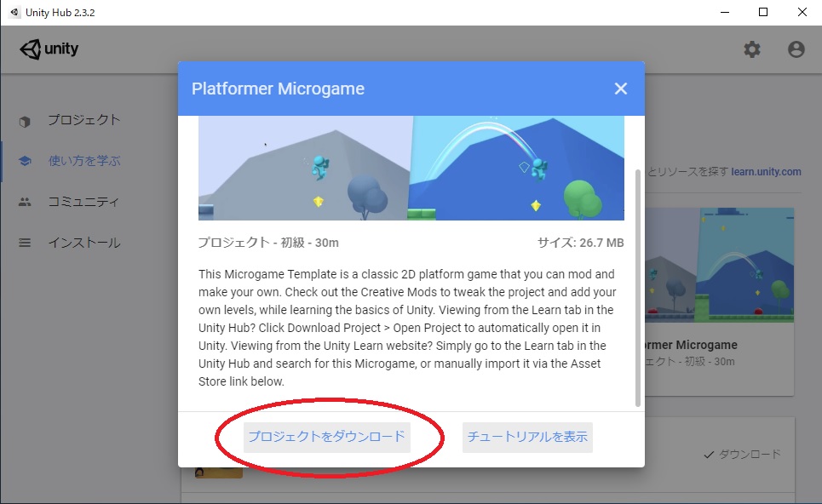Click the 'サイズ: 26.7 MB' text
This screenshot has height=504, width=822.
tap(580, 243)
